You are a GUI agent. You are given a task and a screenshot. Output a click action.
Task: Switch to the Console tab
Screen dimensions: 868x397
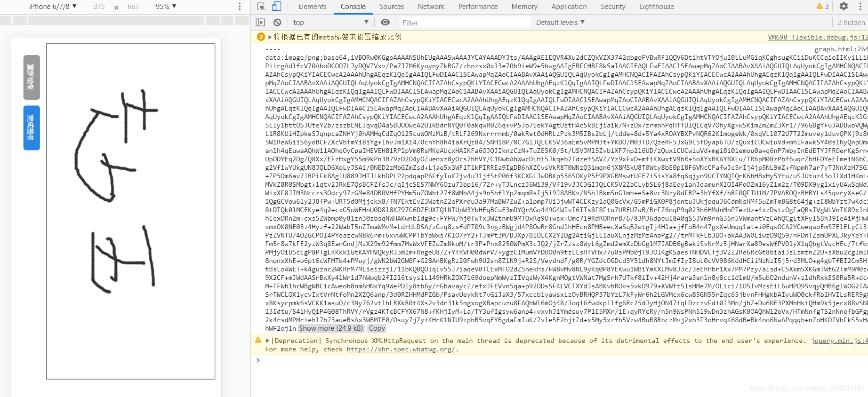click(353, 7)
